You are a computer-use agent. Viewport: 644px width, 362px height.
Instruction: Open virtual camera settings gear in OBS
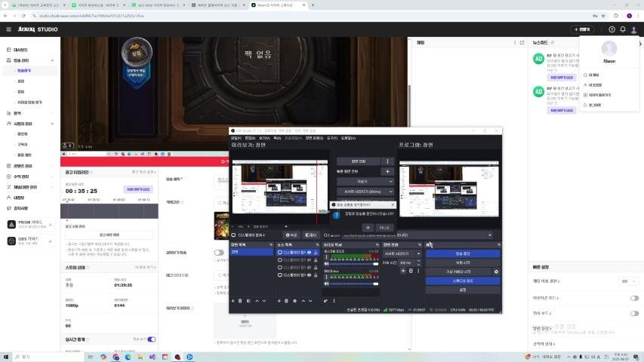click(496, 271)
